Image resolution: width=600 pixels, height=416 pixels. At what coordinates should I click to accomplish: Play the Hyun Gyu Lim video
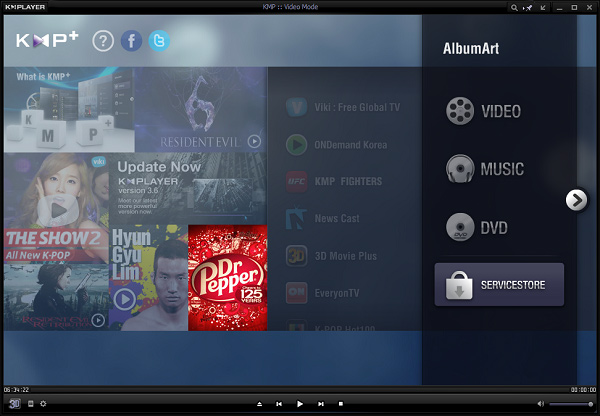coord(125,299)
